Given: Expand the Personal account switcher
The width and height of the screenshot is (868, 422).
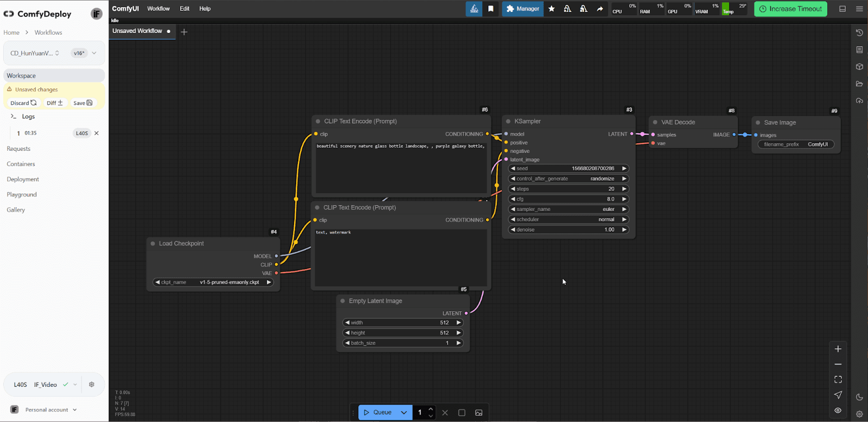Looking at the screenshot, I should pyautogui.click(x=74, y=410).
